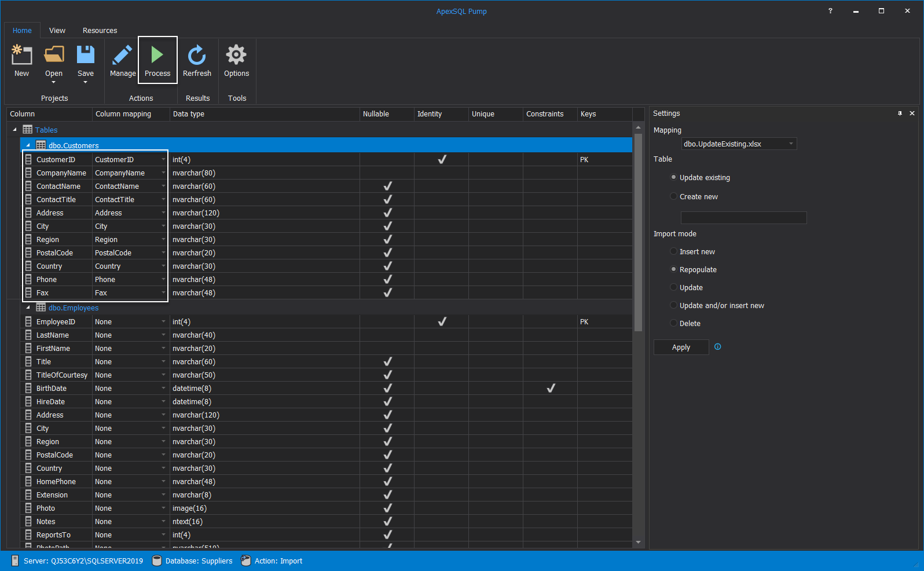Switch to the Resources tab
924x571 pixels.
pos(100,30)
